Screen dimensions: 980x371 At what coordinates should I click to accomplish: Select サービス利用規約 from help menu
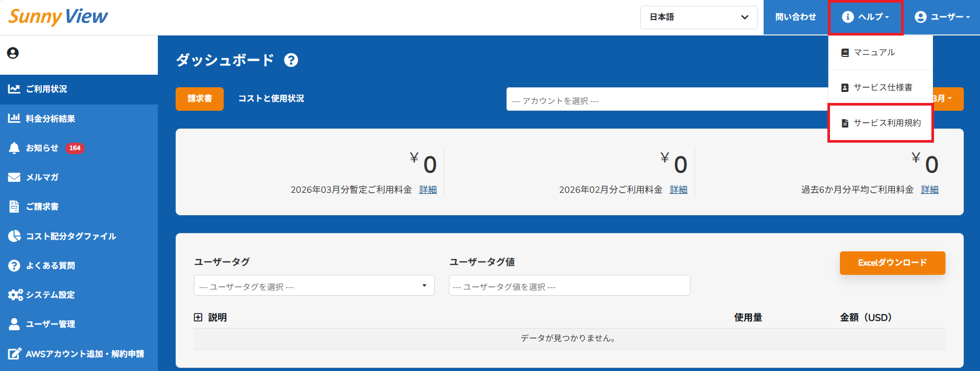pyautogui.click(x=886, y=123)
